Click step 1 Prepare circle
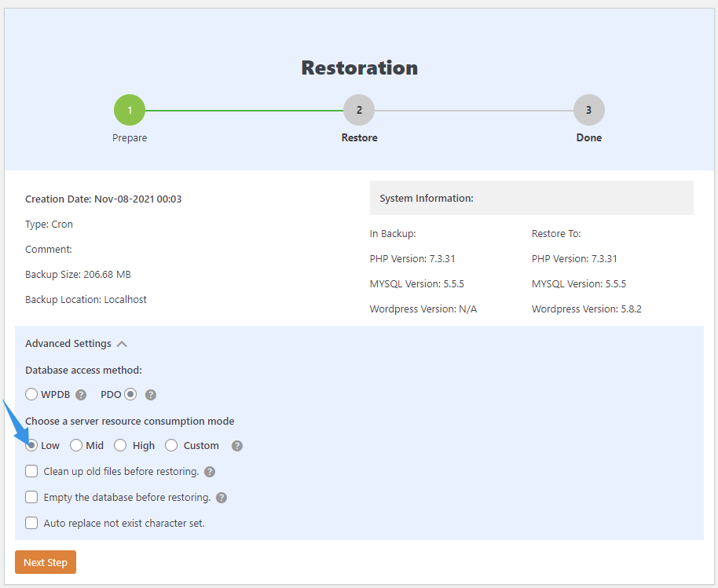The height and width of the screenshot is (588, 718). tap(130, 110)
